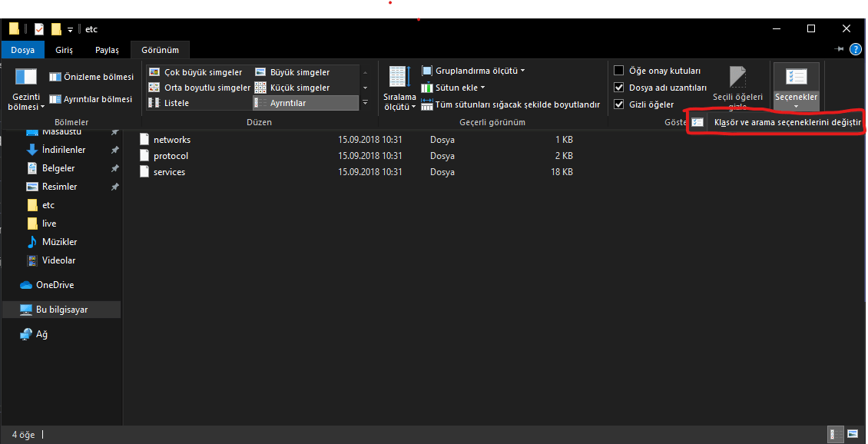Click Tüm sütunları sığacak şekilde boyutlandır

coord(510,104)
